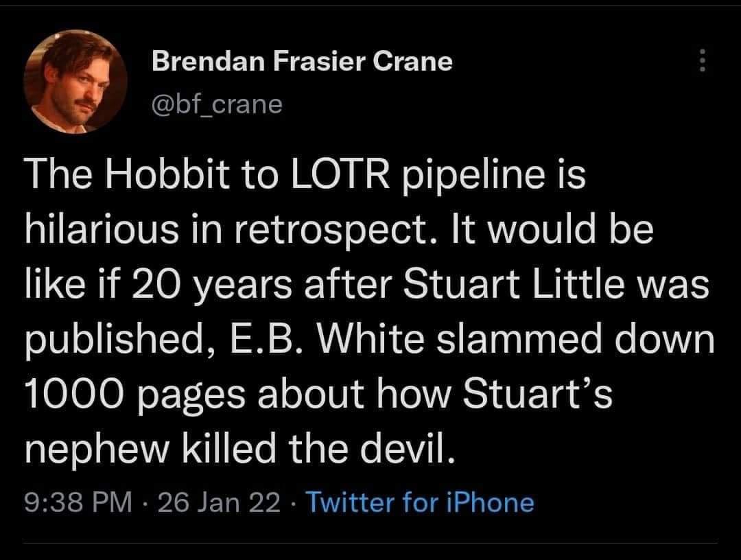This screenshot has height=560, width=741.
Task: Click the word nephew in the tweet
Action: (x=99, y=450)
